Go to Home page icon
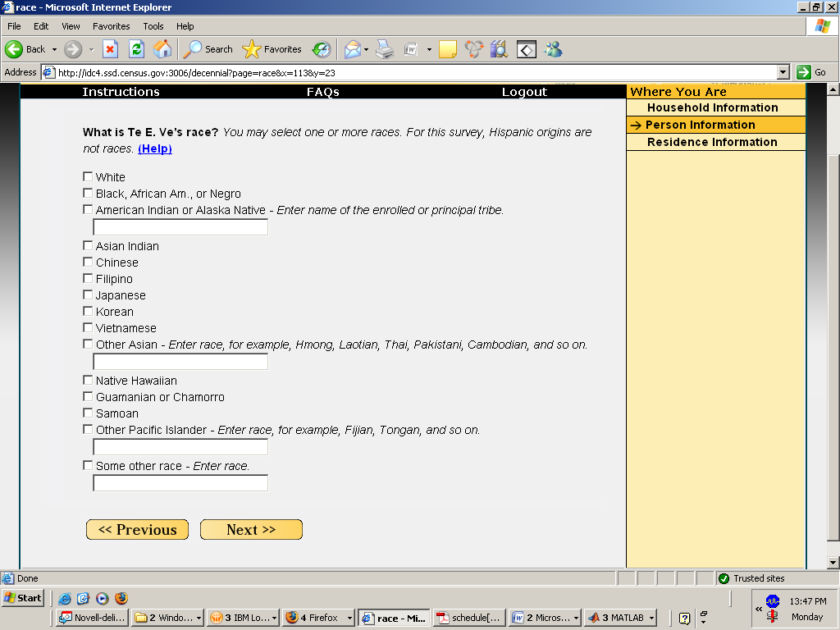The height and width of the screenshot is (630, 840). click(163, 49)
